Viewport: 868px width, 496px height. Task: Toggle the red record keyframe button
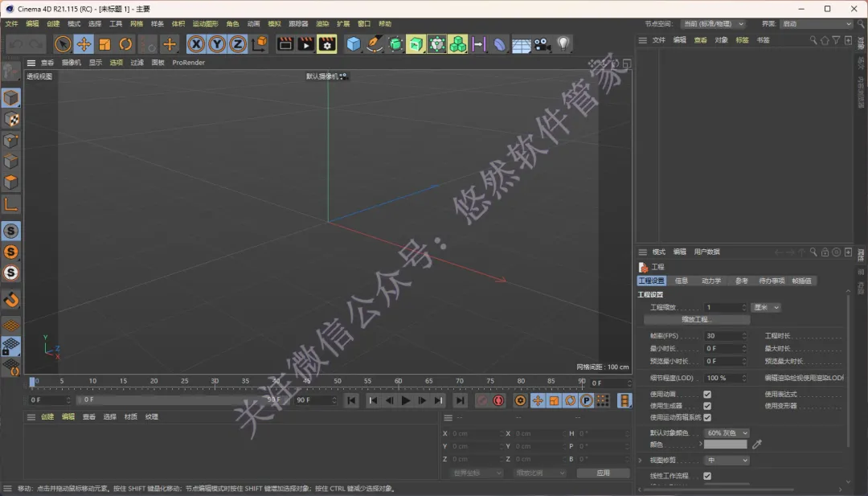499,400
